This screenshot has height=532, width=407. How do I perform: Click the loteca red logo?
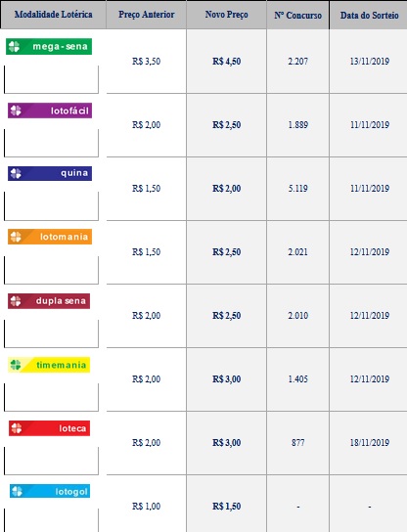click(50, 428)
